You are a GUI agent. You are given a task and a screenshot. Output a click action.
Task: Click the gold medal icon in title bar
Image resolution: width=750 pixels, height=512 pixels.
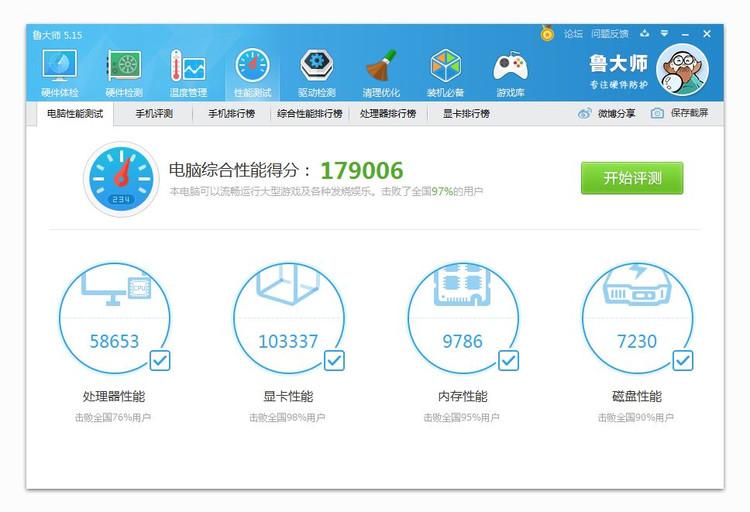pyautogui.click(x=547, y=33)
